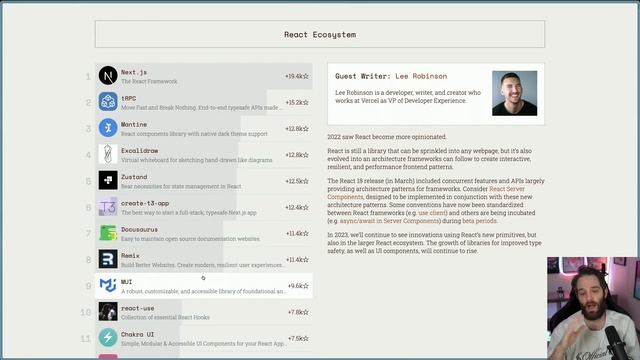Select the Excalidraw project title

(x=140, y=151)
